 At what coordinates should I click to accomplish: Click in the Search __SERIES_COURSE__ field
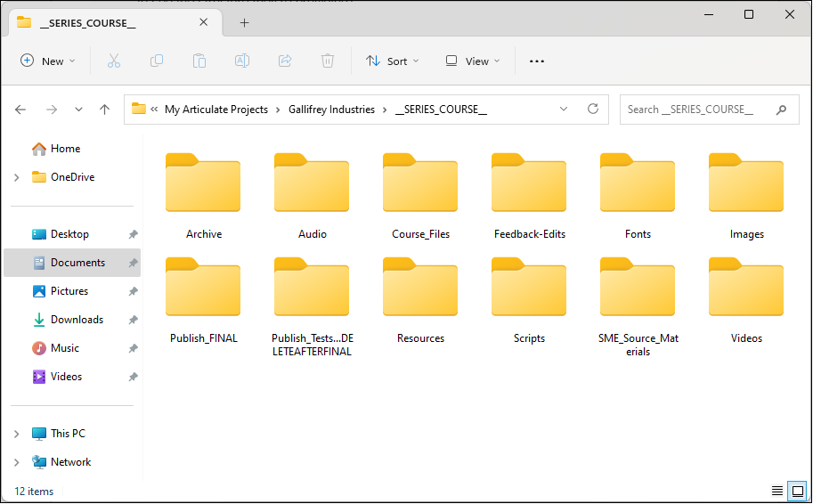pos(695,110)
